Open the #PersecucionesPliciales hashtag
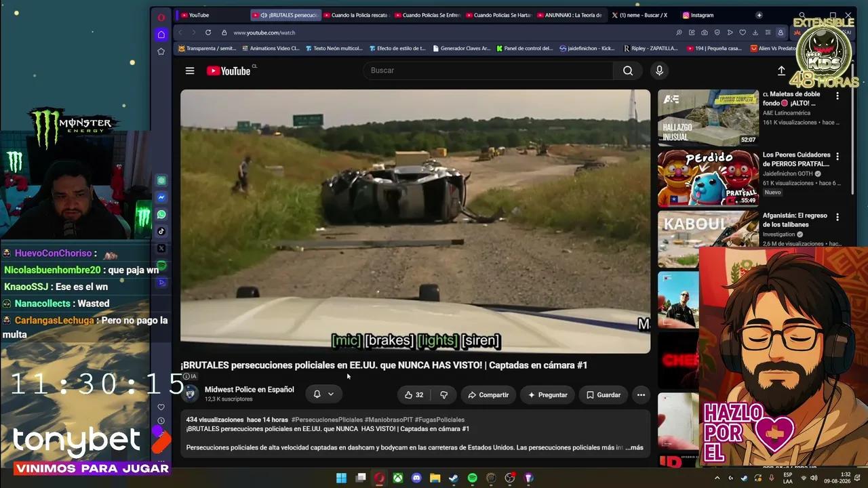 [327, 420]
